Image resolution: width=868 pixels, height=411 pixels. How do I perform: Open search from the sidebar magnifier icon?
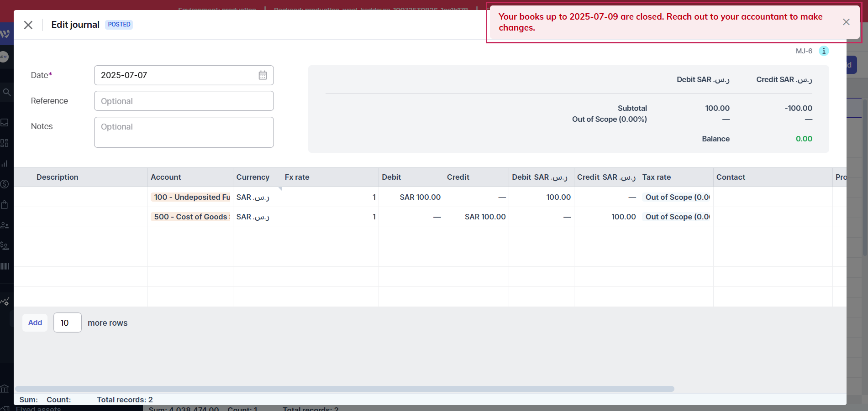pyautogui.click(x=6, y=93)
